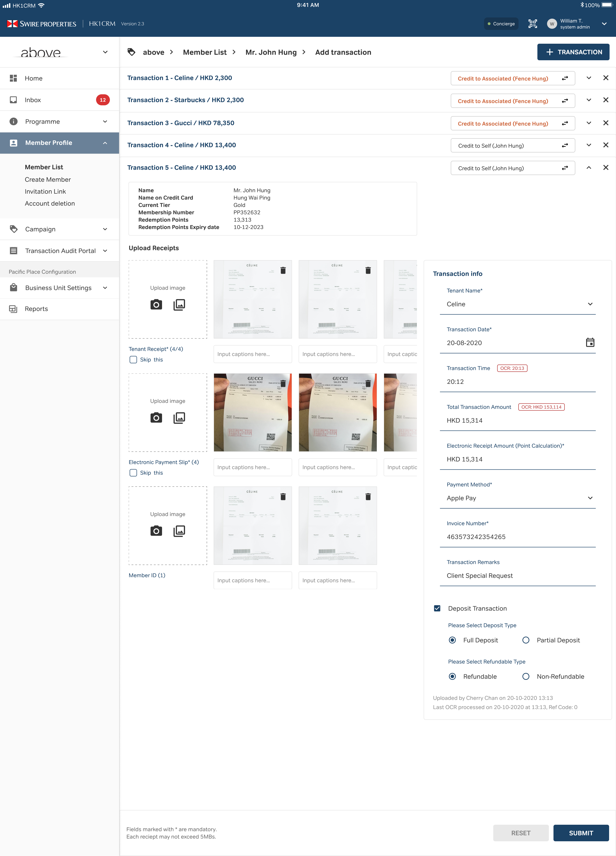Open the QR code scanner icon
This screenshot has height=856, width=616.
(x=532, y=24)
